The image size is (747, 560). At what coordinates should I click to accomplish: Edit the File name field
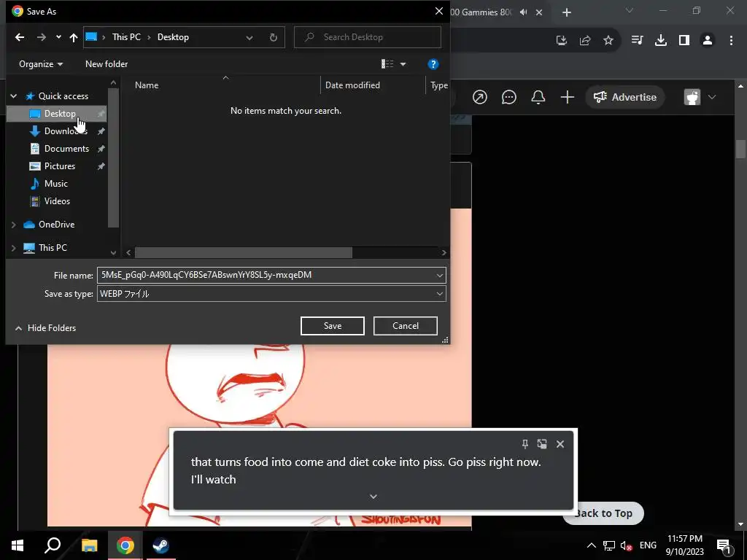(x=266, y=275)
